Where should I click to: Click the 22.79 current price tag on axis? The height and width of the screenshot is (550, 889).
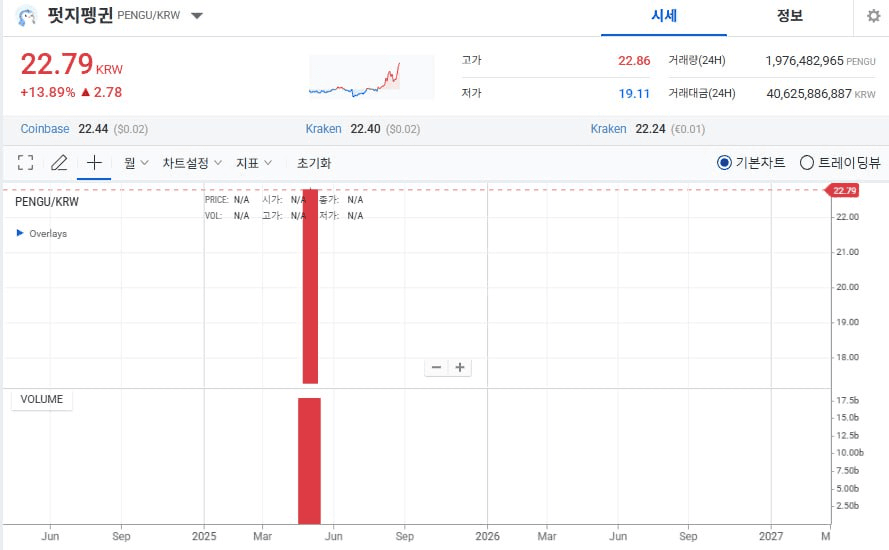[x=844, y=191]
